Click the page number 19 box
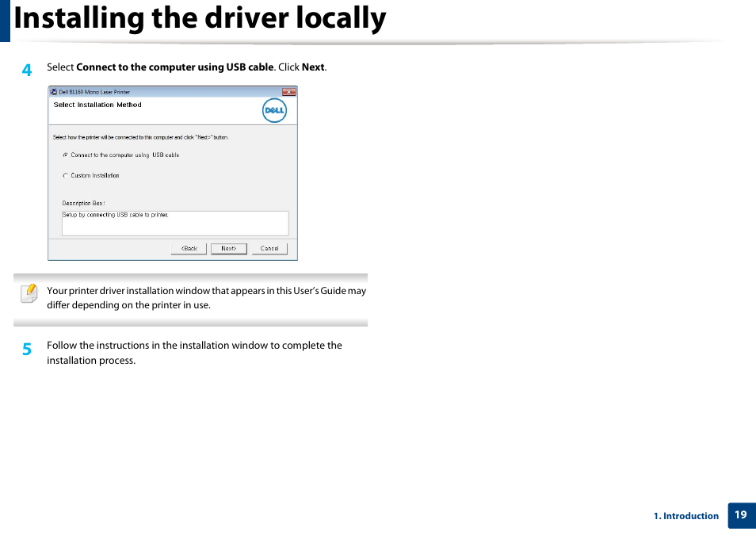 (741, 515)
